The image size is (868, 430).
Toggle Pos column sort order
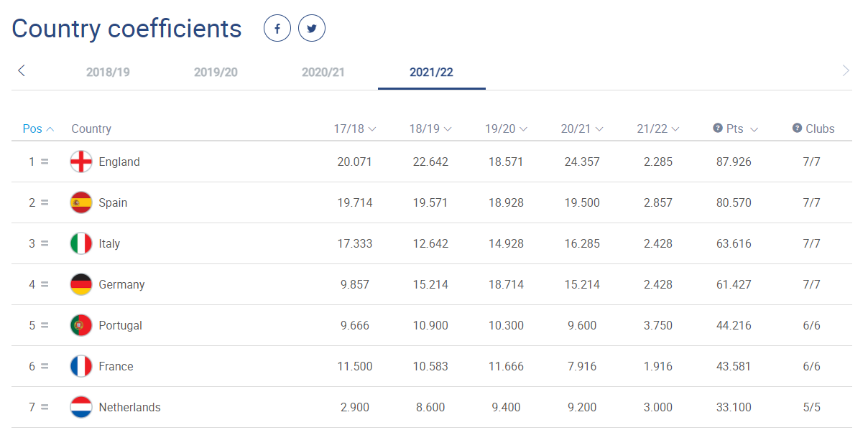[x=38, y=129]
